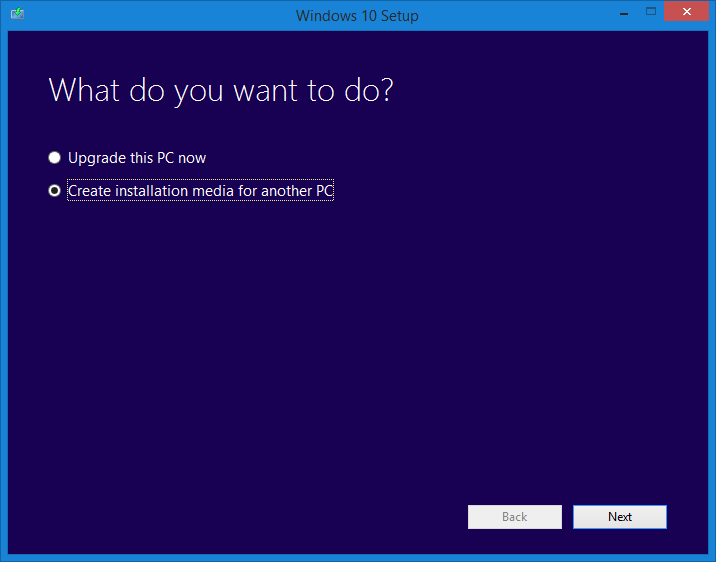Maximize the Windows 10 Setup window

coord(651,12)
